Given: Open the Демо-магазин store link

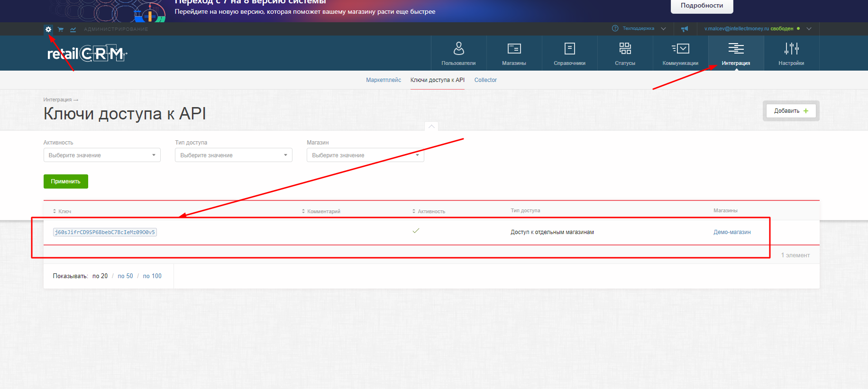Looking at the screenshot, I should click(x=732, y=232).
